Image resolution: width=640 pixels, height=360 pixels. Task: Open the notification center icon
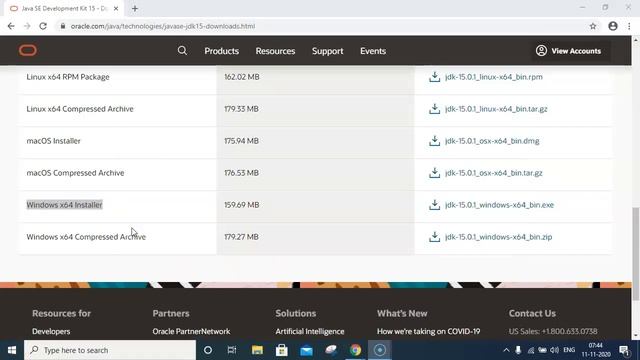point(624,350)
